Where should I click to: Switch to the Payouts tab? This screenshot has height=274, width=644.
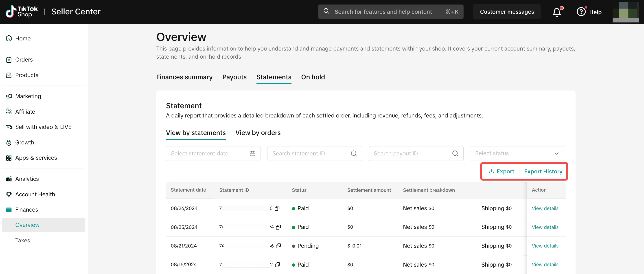[x=234, y=77]
